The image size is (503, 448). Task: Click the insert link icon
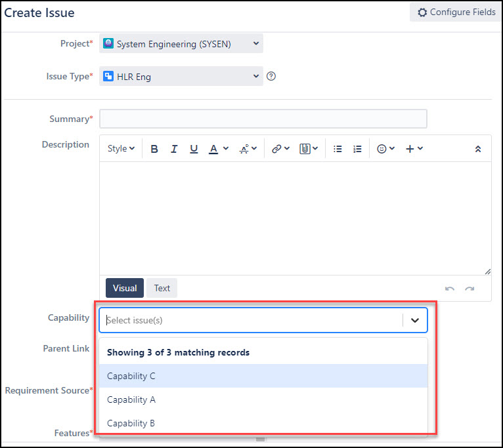276,149
